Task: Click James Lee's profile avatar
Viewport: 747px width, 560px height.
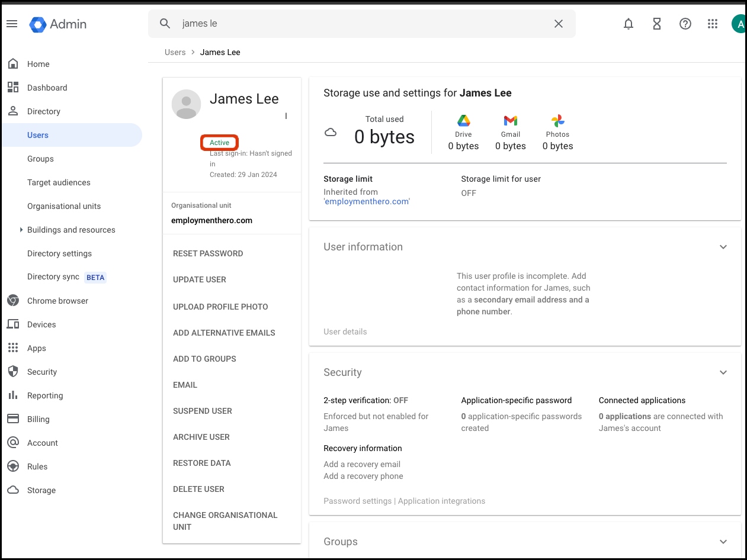Action: [x=186, y=104]
